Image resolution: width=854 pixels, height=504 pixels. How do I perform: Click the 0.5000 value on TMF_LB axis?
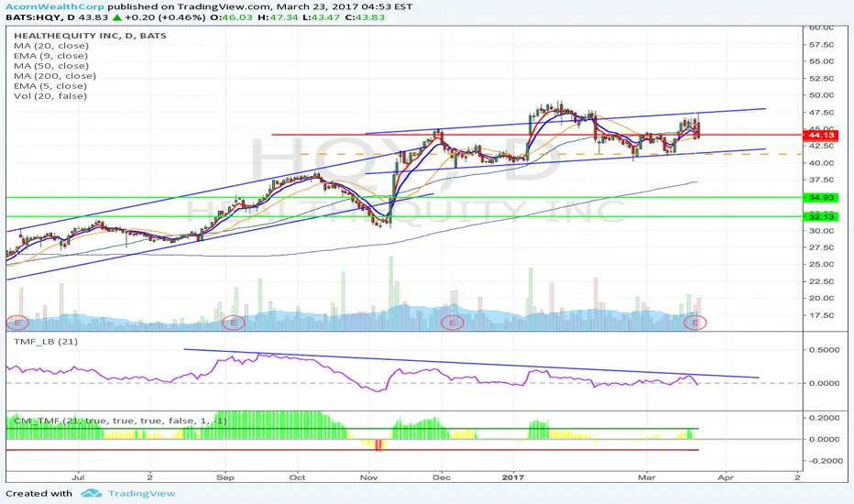[824, 350]
